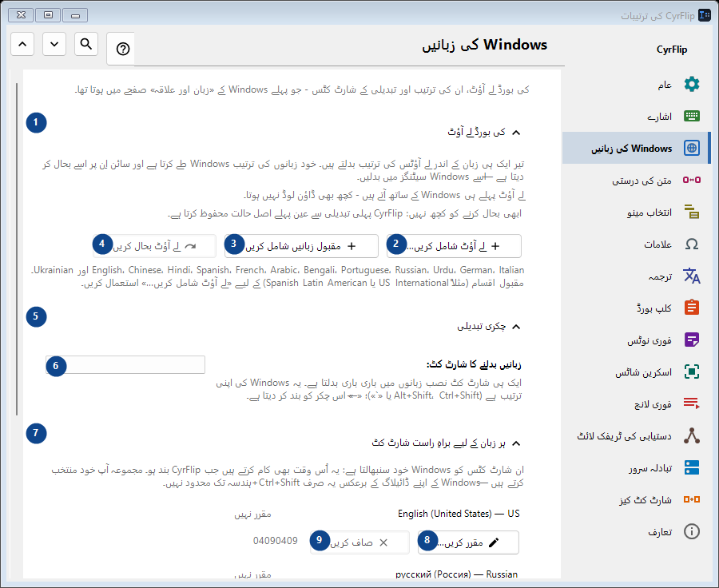Screen dimensions: 719x588
Task: Click the شارٹ کٹ کیز icon
Action: tap(692, 499)
